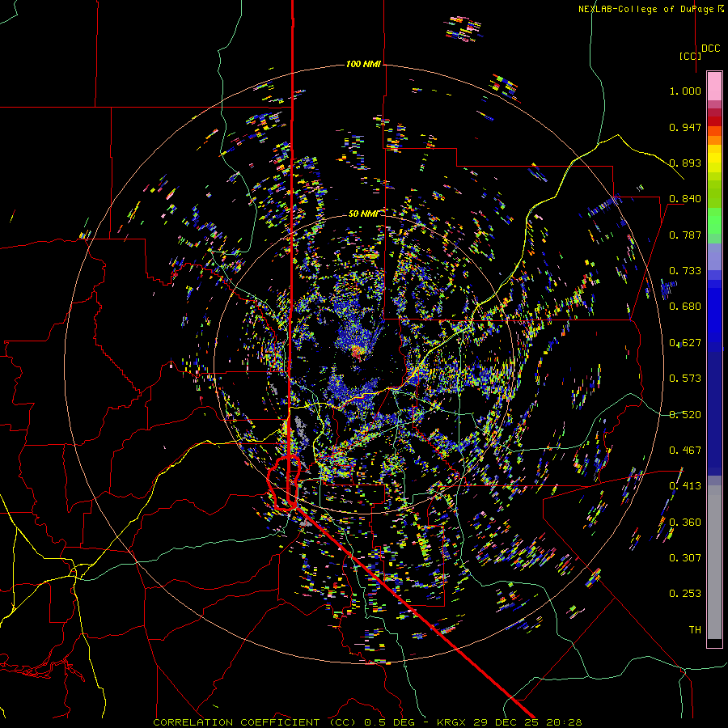Click the 0.573 legend value
Image resolution: width=728 pixels, height=728 pixels.
685,379
